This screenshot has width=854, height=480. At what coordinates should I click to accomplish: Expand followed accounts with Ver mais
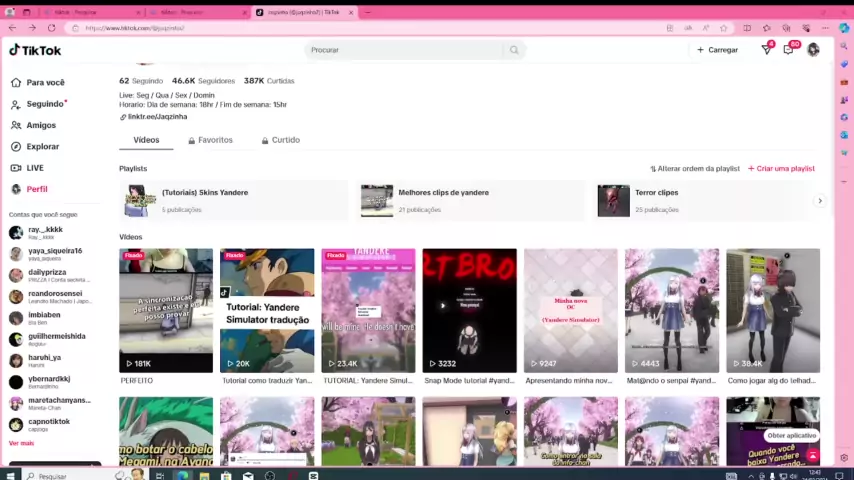click(x=21, y=443)
